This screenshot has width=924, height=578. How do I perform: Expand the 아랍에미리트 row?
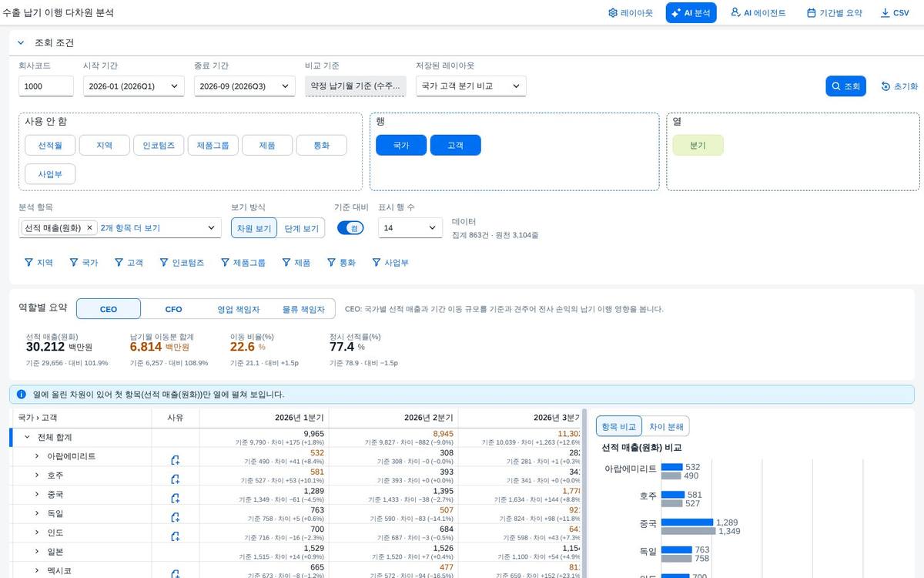36,456
